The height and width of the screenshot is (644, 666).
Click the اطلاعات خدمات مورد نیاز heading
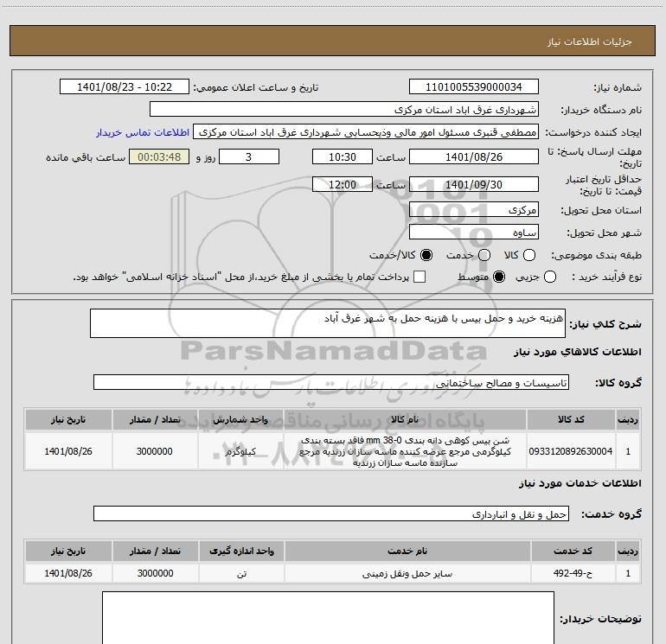point(580,483)
